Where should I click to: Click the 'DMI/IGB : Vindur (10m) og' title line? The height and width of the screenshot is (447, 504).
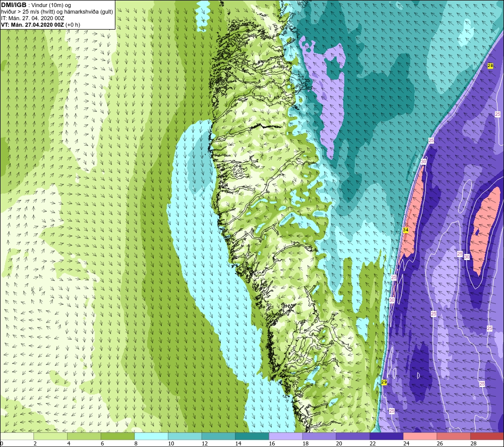[x=36, y=5]
